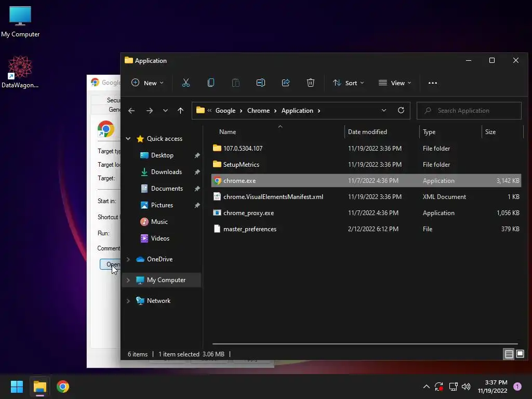Go back with the left arrow
The image size is (532, 399).
(131, 111)
